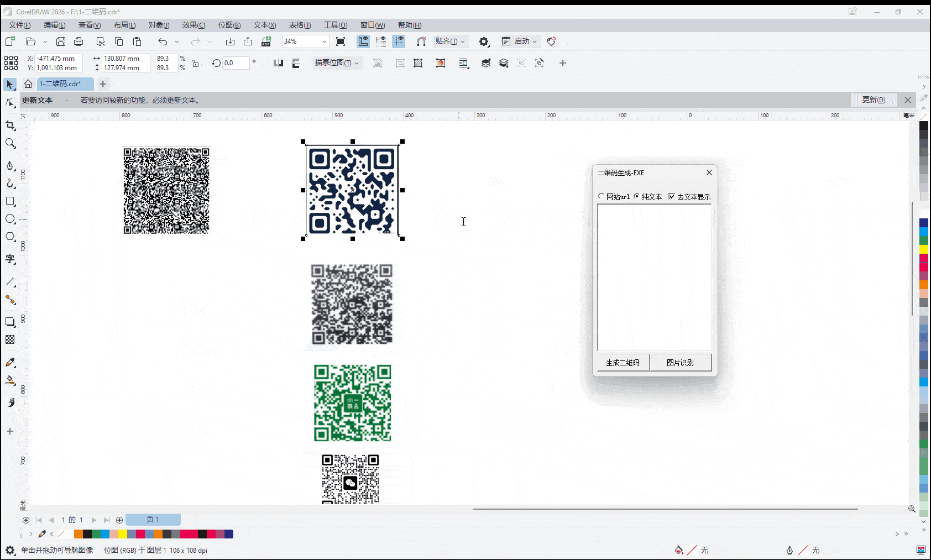Click 图片识别 button
Viewport: 931px width, 560px height.
point(680,363)
